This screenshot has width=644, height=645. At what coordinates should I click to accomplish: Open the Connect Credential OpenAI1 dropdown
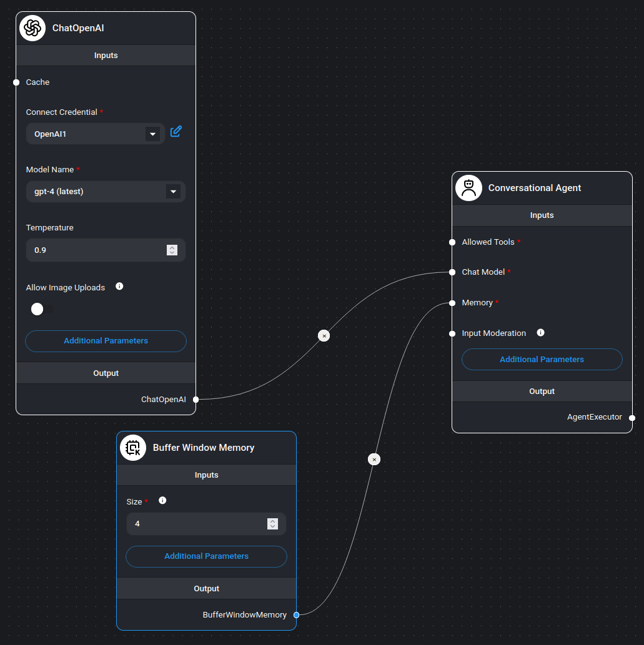[x=96, y=134]
